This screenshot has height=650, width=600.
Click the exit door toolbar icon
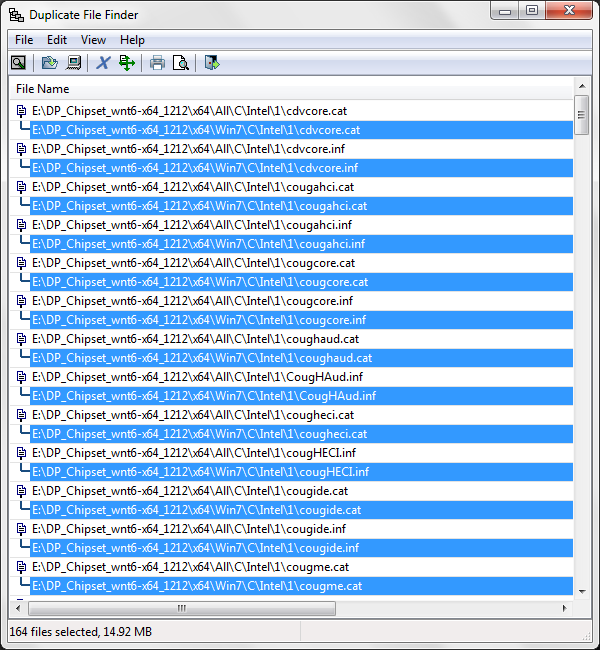pos(211,63)
